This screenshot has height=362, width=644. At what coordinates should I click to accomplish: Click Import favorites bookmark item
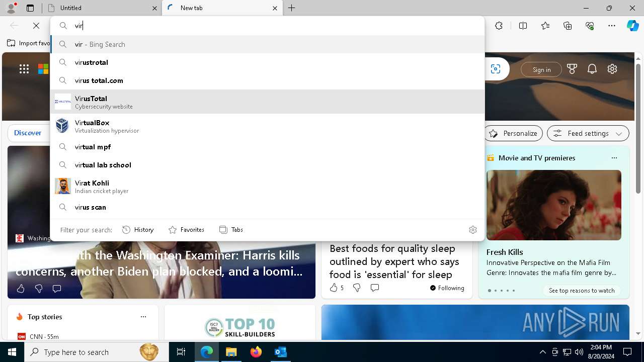point(29,43)
